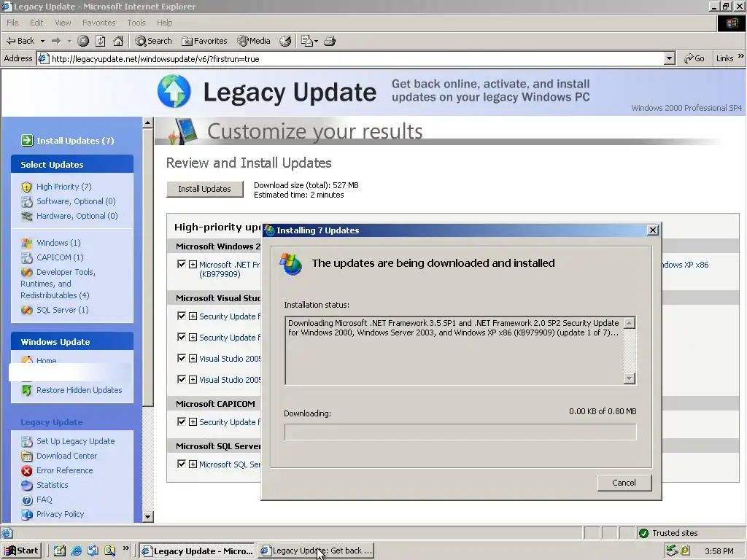
Task: Click the address bar URL field
Action: click(x=357, y=58)
